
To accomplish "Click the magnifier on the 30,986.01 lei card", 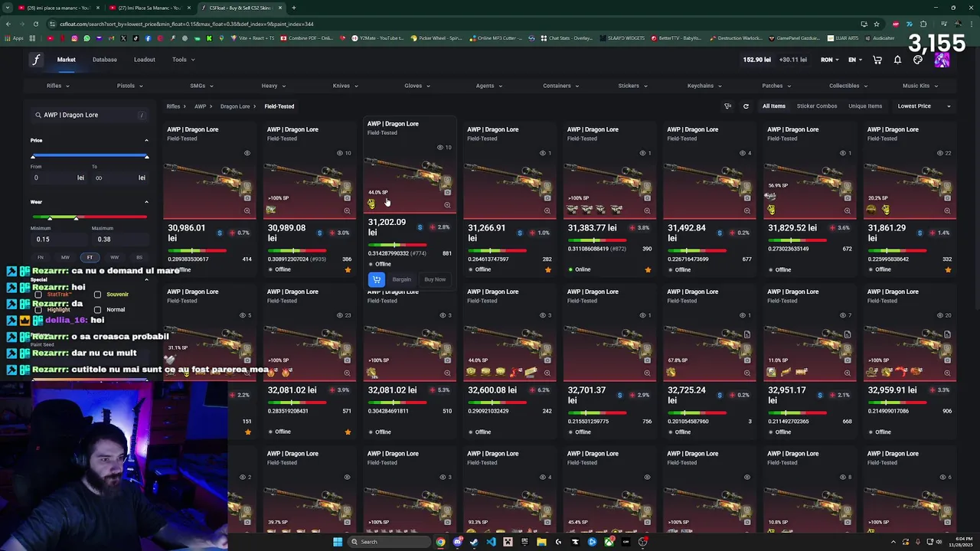I will tap(247, 210).
